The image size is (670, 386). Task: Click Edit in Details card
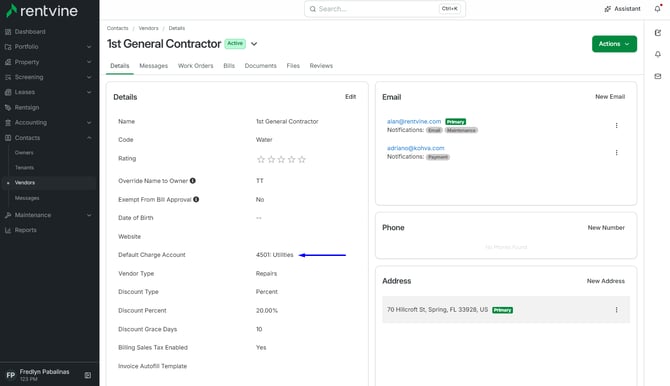350,97
